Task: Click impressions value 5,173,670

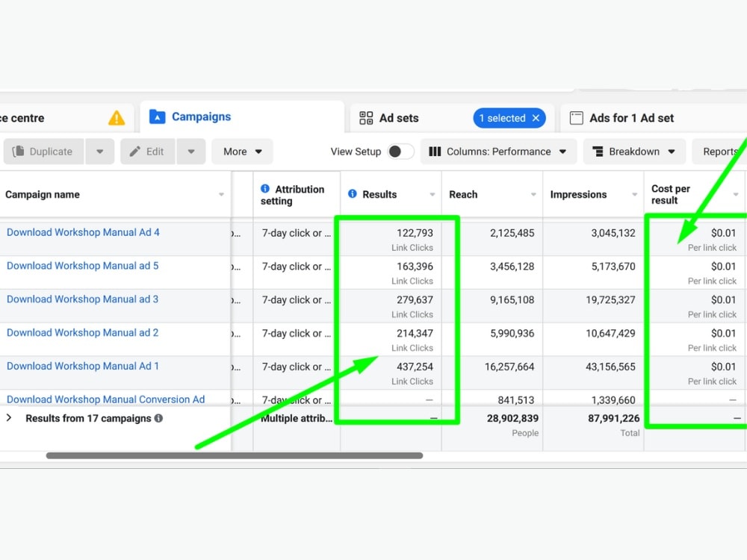Action: [613, 267]
